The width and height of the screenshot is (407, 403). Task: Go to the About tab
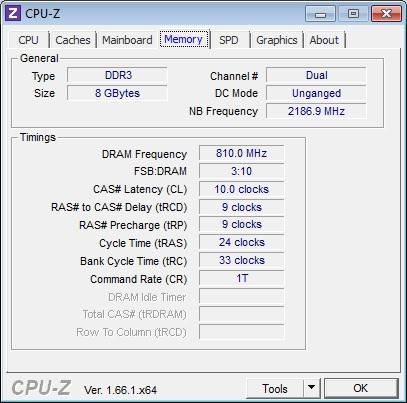[324, 40]
